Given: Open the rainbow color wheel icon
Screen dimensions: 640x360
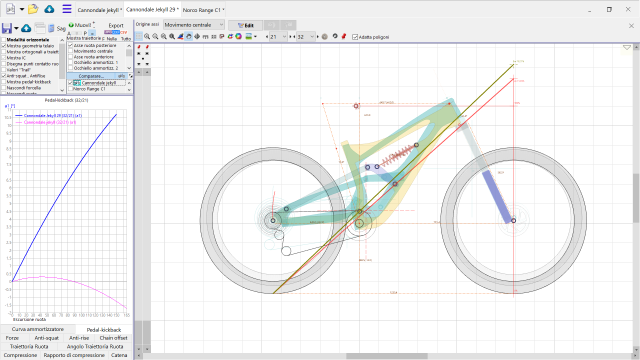Looking at the screenshot, I should [239, 37].
